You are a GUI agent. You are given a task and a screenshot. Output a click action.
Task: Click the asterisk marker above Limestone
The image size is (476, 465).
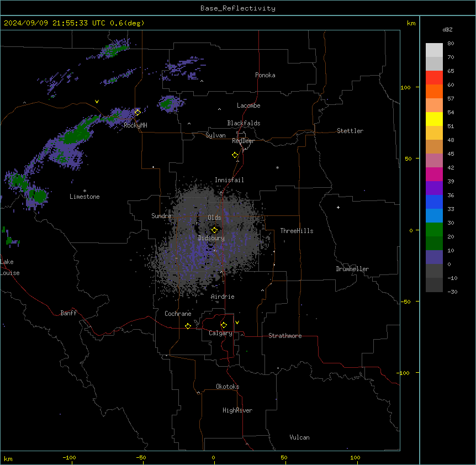[x=84, y=191]
